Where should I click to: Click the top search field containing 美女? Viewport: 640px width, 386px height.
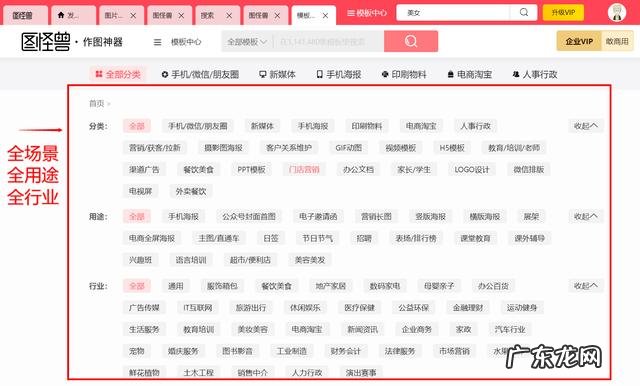pos(453,13)
